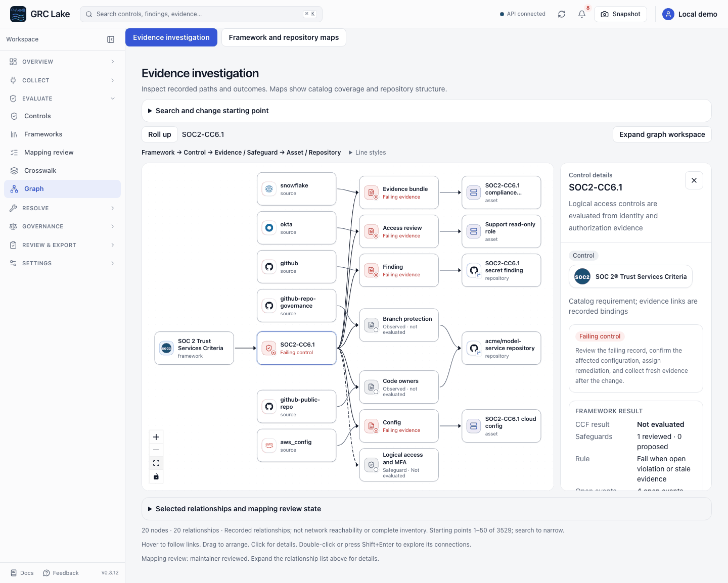Fit the graph to view

[x=156, y=463]
